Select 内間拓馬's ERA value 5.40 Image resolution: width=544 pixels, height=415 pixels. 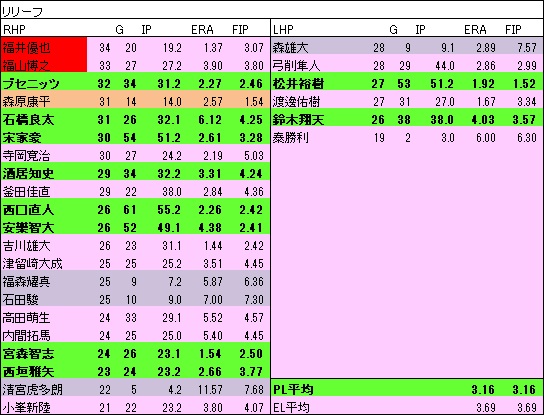click(x=212, y=336)
